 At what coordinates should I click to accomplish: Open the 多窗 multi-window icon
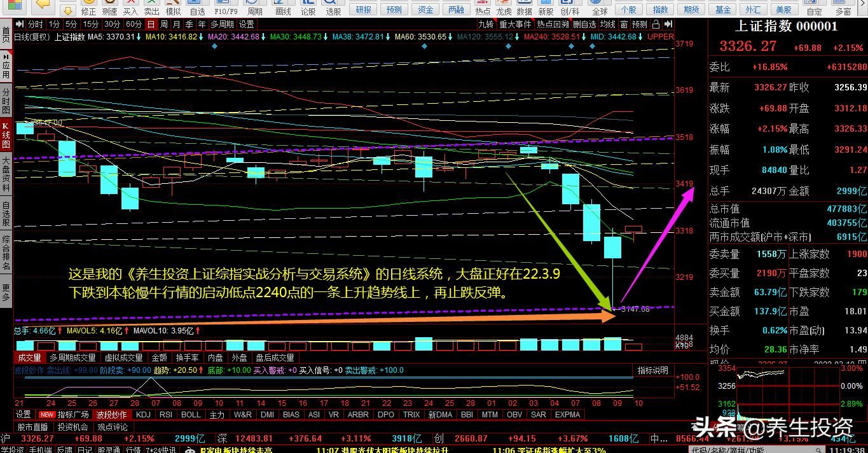pyautogui.click(x=843, y=8)
